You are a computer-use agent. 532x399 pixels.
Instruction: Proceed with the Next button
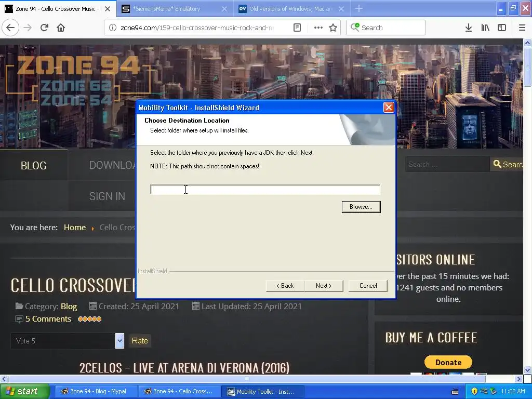coord(324,286)
